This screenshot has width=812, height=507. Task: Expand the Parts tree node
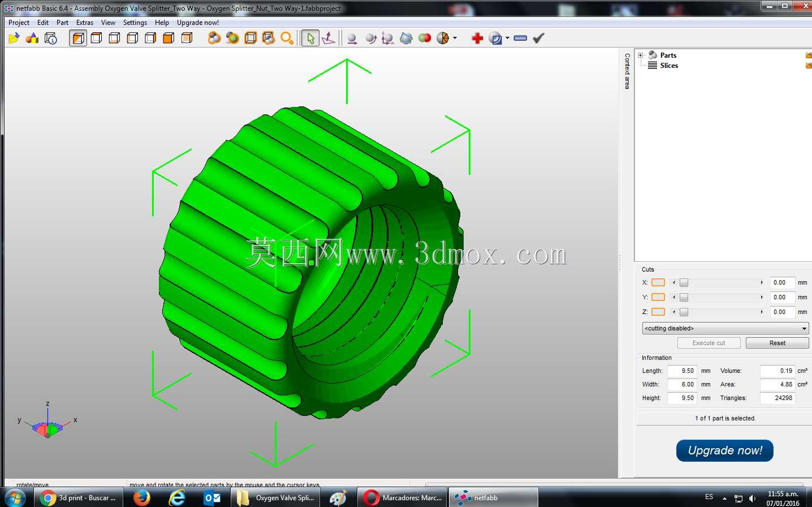coord(641,55)
